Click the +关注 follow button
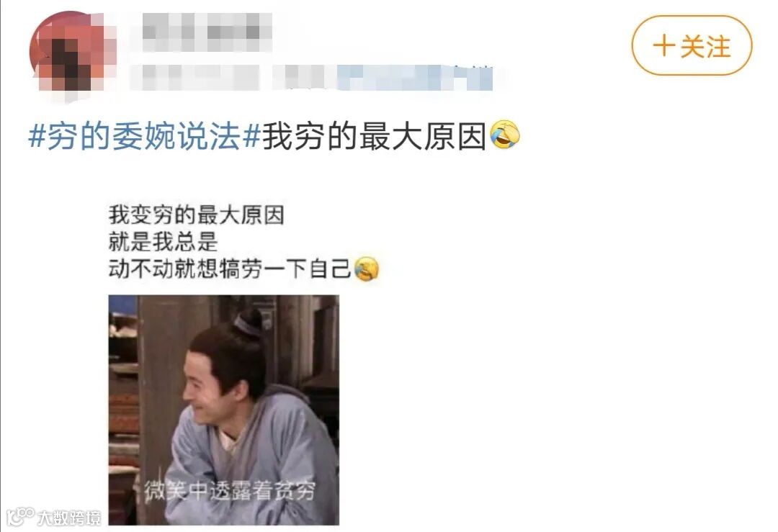Viewport: 778px width, 532px height. [692, 45]
